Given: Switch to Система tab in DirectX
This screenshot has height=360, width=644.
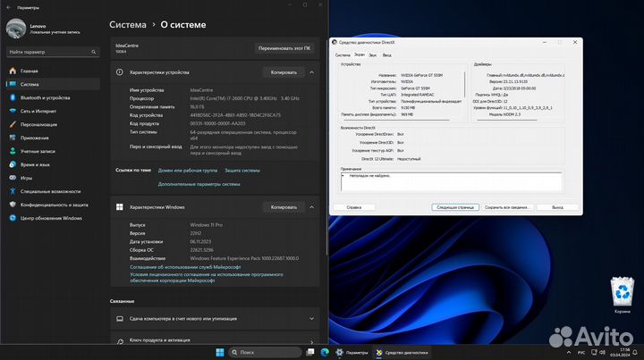Looking at the screenshot, I should (x=343, y=55).
